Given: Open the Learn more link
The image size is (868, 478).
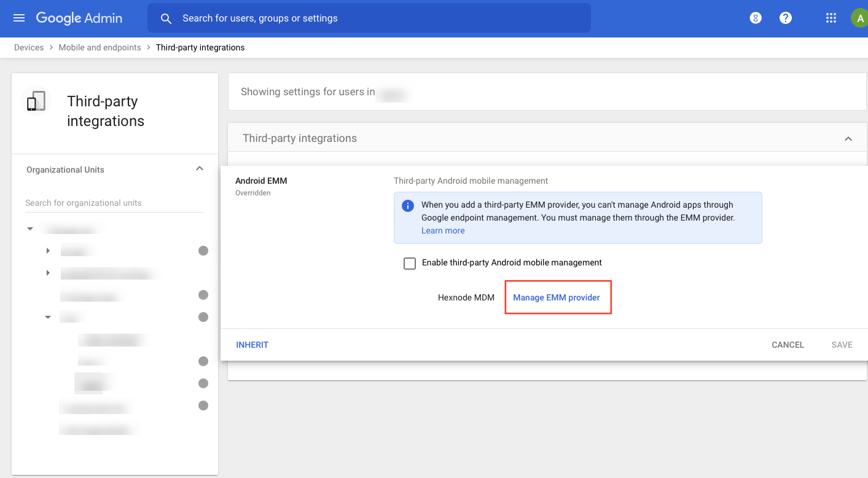Looking at the screenshot, I should [x=443, y=230].
